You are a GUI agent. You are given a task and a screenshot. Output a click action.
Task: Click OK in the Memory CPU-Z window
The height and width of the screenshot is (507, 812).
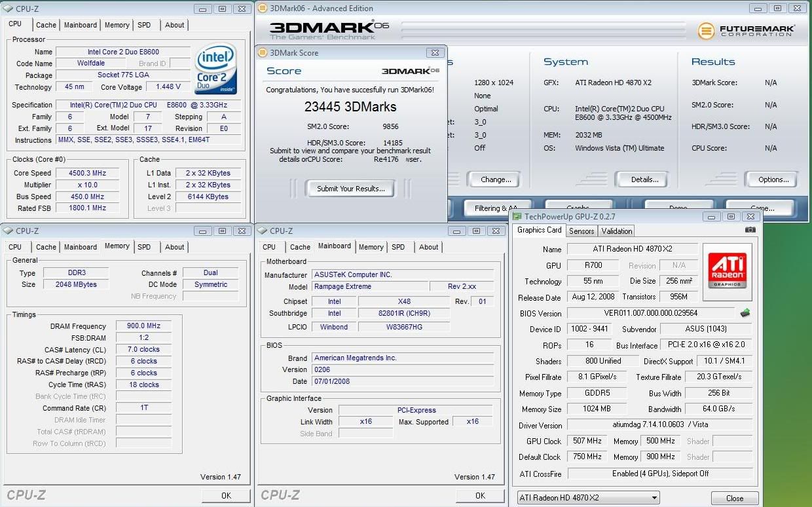tap(226, 496)
